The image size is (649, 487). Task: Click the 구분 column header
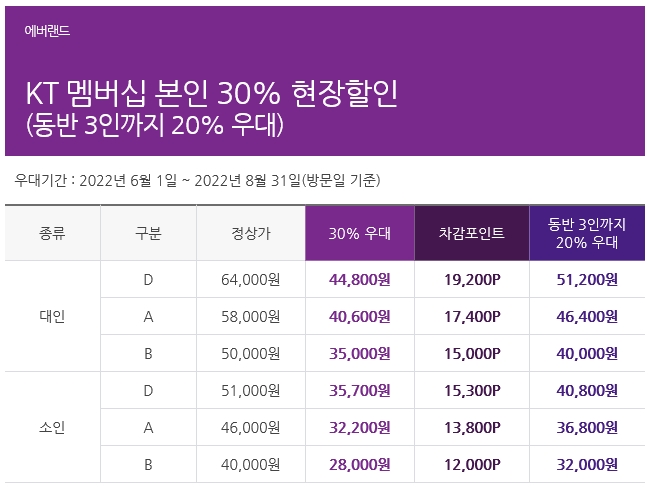[x=148, y=233]
